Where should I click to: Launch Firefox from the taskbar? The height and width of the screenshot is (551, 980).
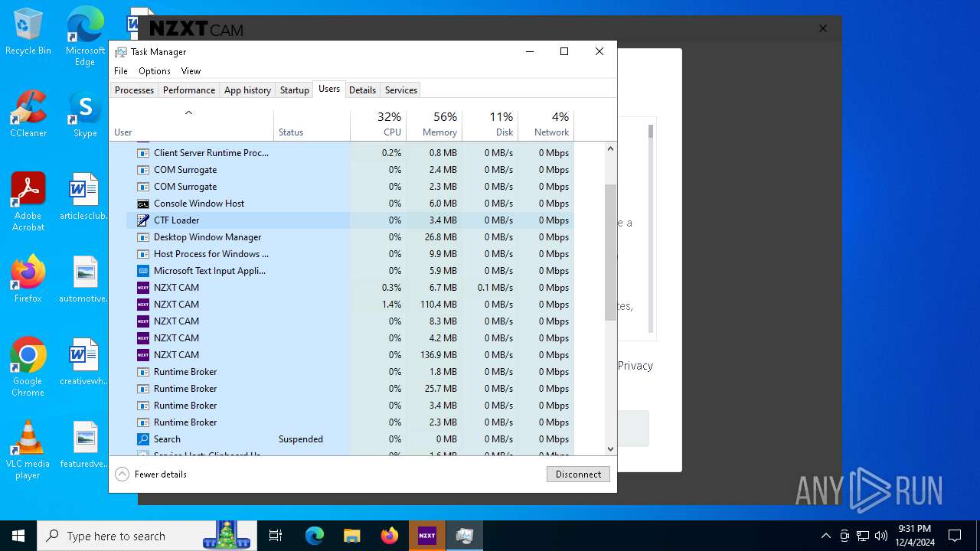[390, 536]
